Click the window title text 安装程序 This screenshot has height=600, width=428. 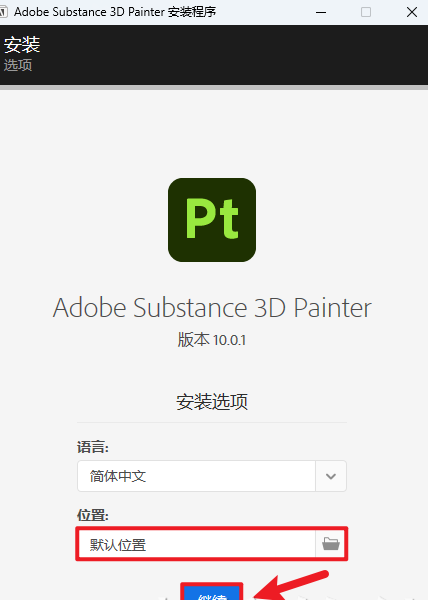click(192, 12)
